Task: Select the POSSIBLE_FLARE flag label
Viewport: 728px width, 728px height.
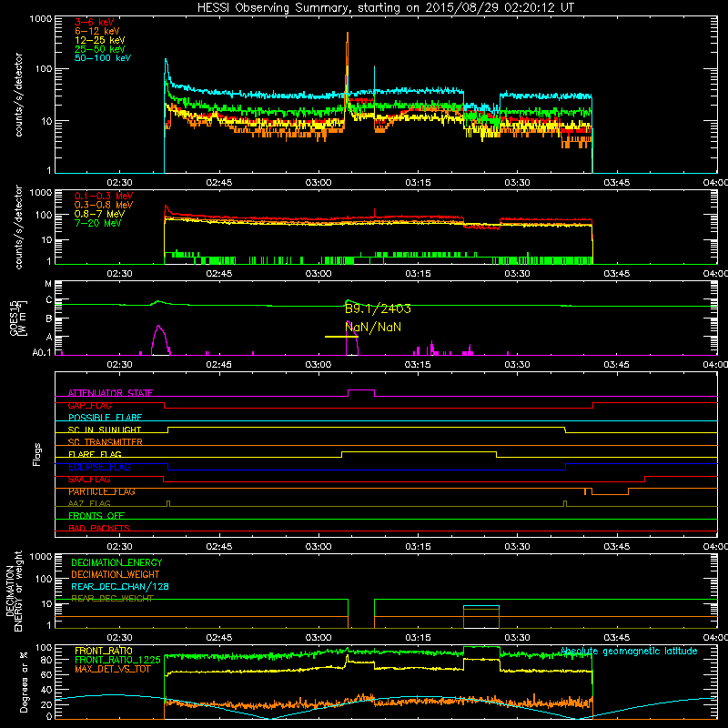Action: [x=105, y=418]
